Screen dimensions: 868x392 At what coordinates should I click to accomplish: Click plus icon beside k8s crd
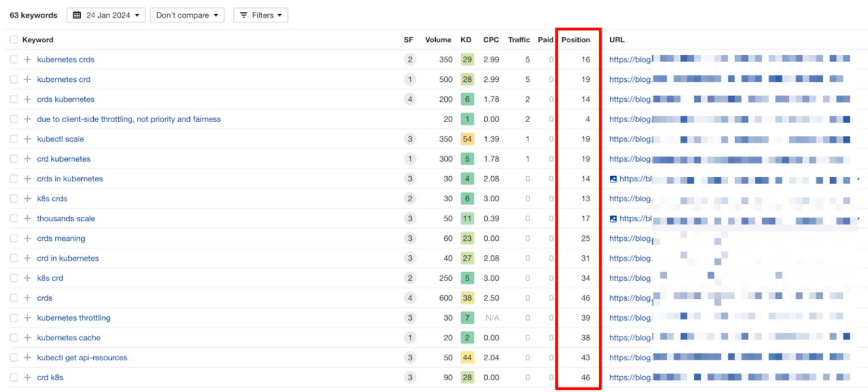[x=27, y=278]
